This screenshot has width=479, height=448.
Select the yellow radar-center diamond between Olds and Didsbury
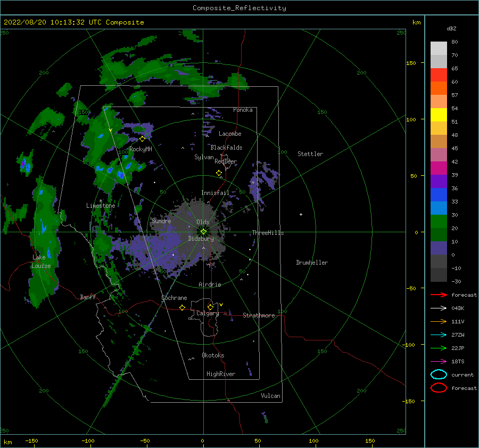pos(203,232)
